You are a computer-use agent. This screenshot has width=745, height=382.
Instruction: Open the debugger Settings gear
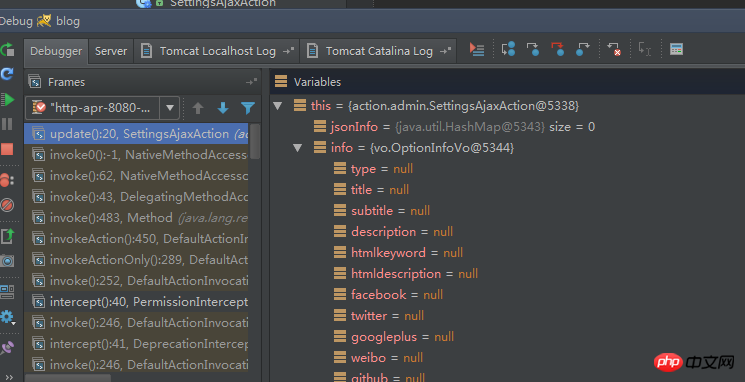tap(7, 317)
